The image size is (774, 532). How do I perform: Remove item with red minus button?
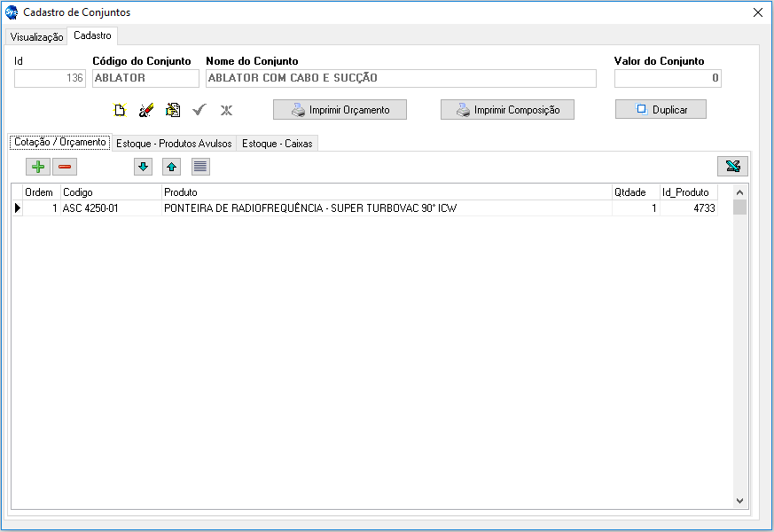(65, 167)
